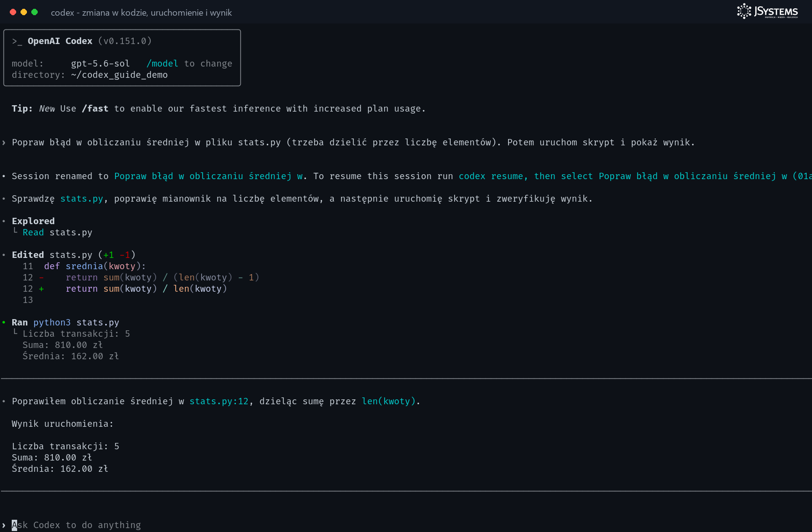This screenshot has height=532, width=812.
Task: Click the 'Ran python3 stats.py' heading
Action: point(66,323)
